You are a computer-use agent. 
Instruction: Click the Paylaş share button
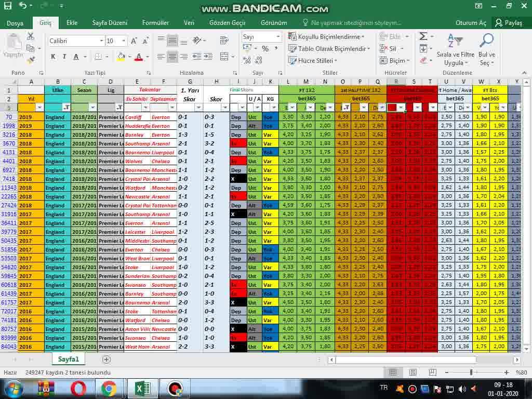point(509,23)
